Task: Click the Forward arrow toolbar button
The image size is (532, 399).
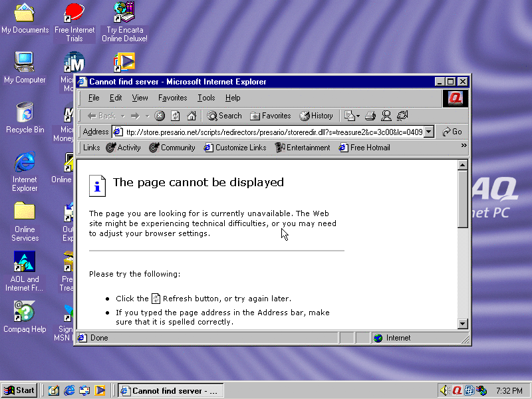Action: pos(135,116)
